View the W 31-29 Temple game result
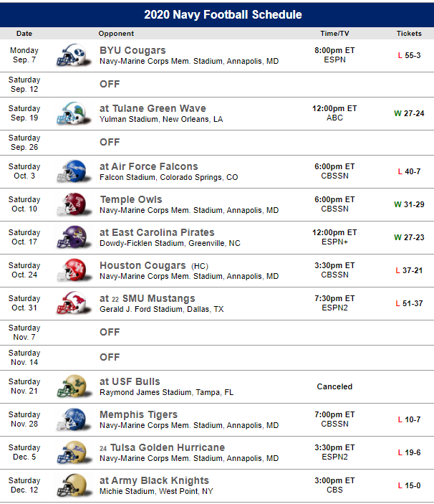The image size is (434, 504). tap(409, 204)
